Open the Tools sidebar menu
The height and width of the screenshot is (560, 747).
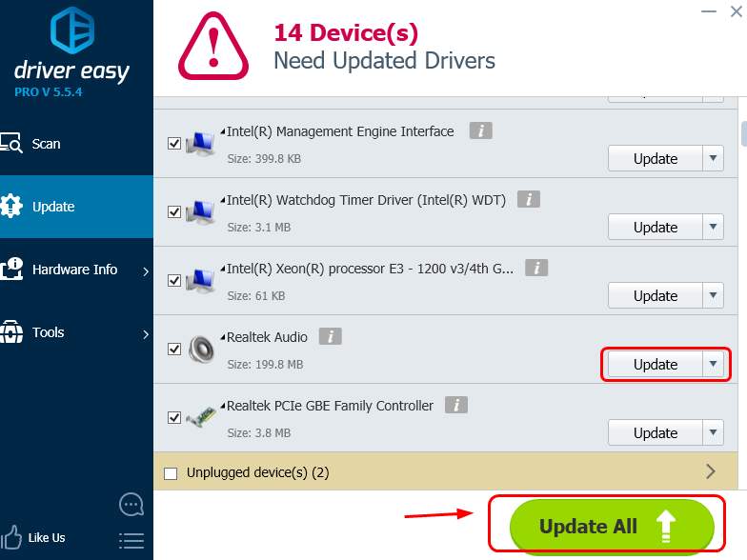(76, 332)
